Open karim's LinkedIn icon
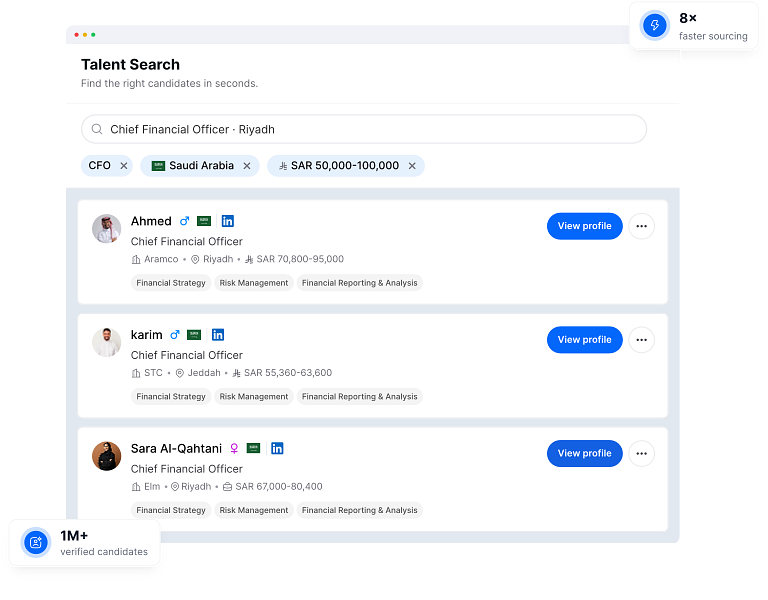 pyautogui.click(x=217, y=335)
